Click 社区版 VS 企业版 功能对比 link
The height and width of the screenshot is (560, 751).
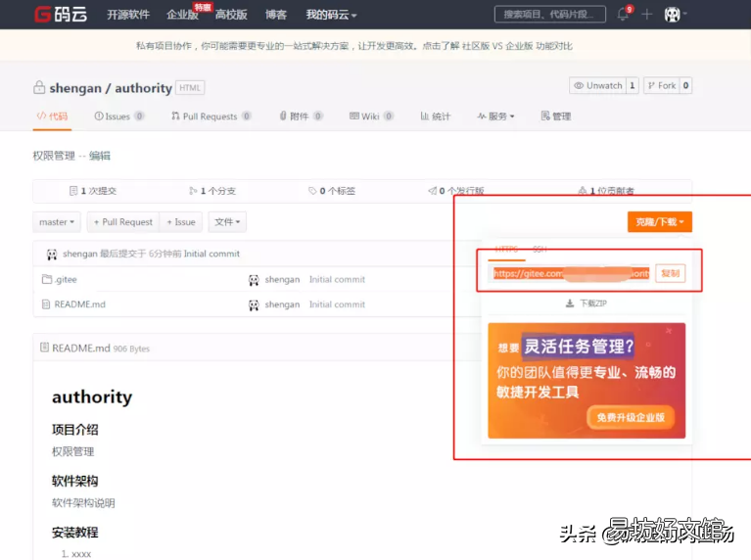517,46
